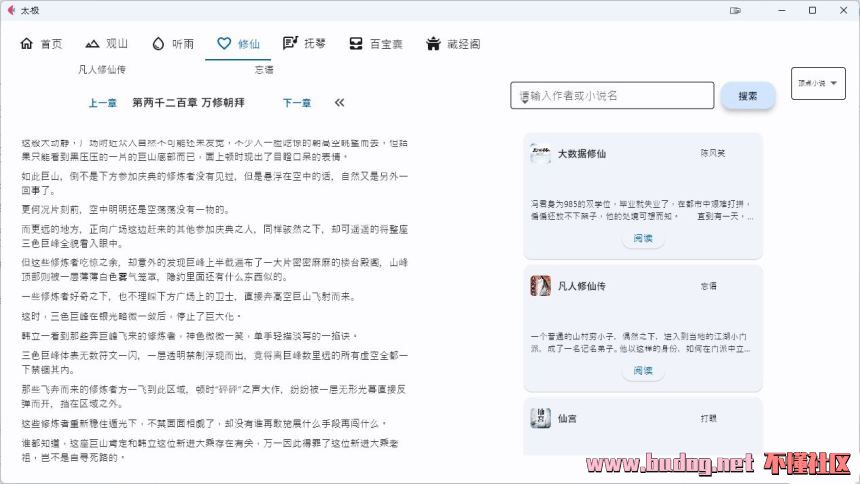Open the 抚琴 tab

click(304, 44)
